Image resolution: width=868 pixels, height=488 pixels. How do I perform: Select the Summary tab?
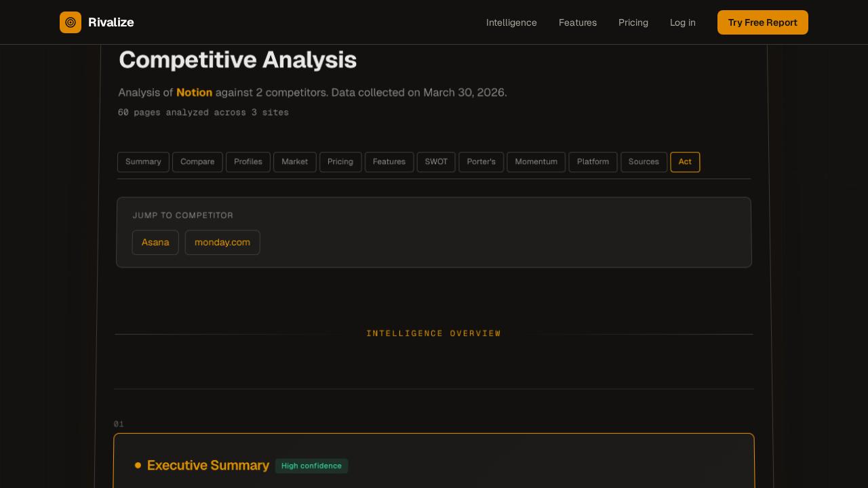click(x=143, y=162)
